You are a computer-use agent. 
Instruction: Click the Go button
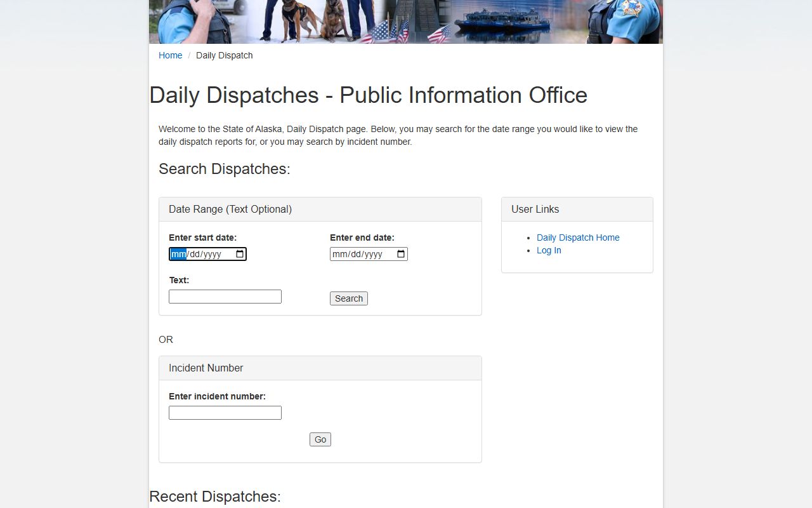[x=320, y=439]
